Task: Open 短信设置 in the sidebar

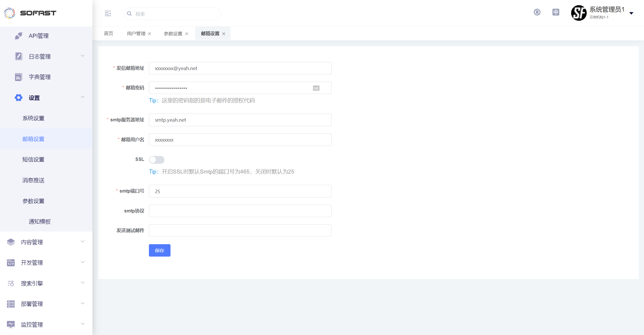Action: tap(33, 159)
